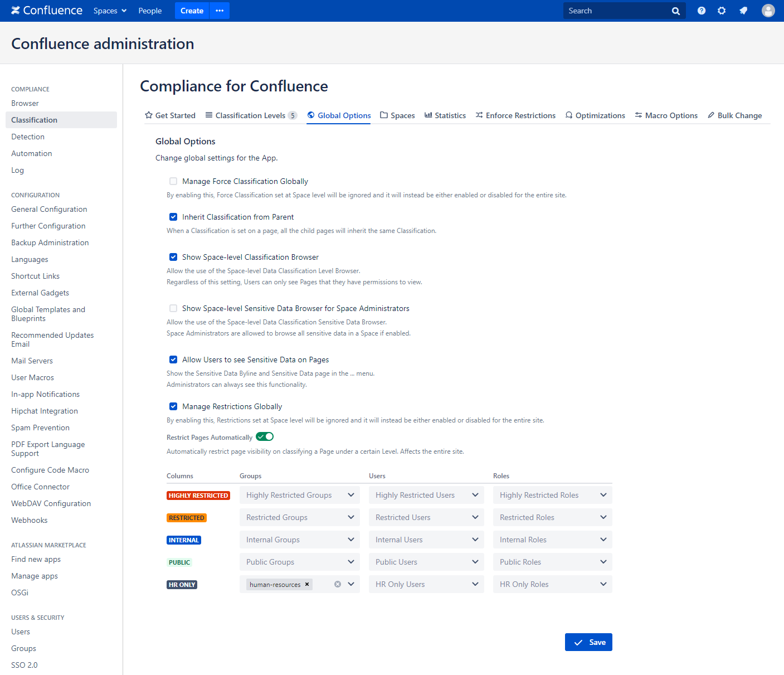Screen dimensions: 784x675
Task: Open the user profile avatar
Action: [768, 11]
